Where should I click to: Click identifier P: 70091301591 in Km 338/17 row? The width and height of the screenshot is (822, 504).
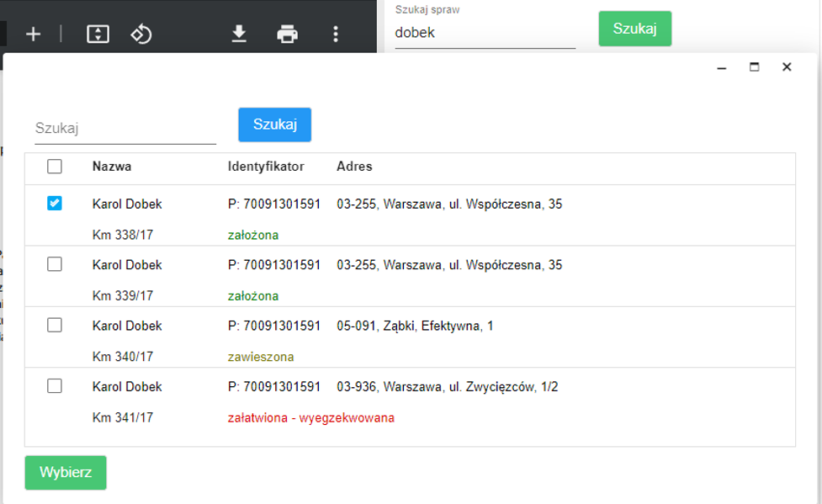274,204
